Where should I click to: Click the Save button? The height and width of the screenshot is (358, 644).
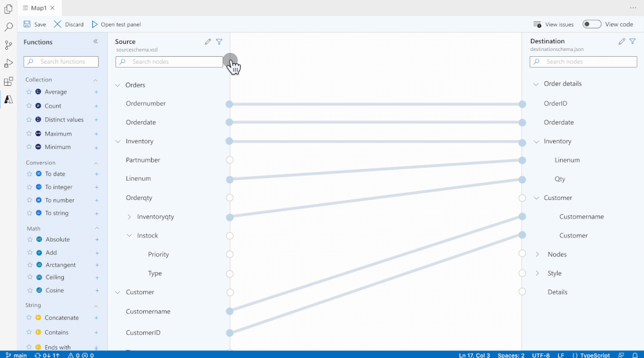[35, 25]
